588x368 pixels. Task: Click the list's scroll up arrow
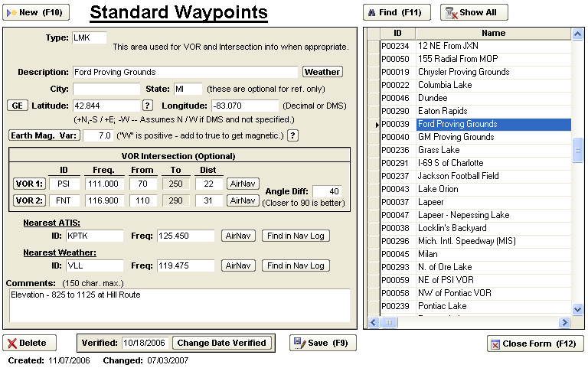click(x=577, y=34)
